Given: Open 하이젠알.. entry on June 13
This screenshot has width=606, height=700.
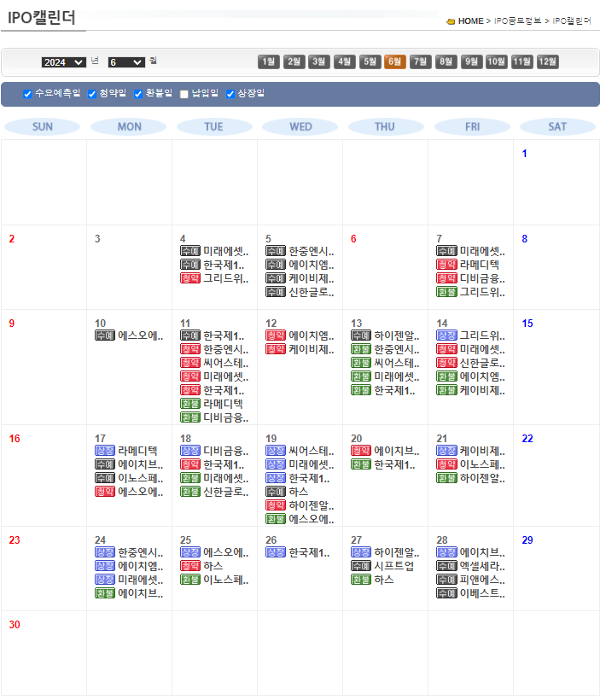Looking at the screenshot, I should [x=397, y=335].
